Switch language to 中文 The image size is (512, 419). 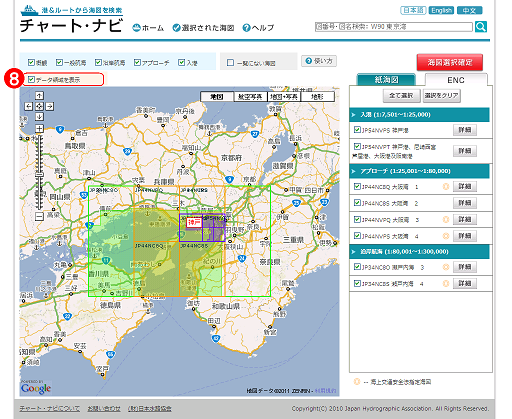470,10
